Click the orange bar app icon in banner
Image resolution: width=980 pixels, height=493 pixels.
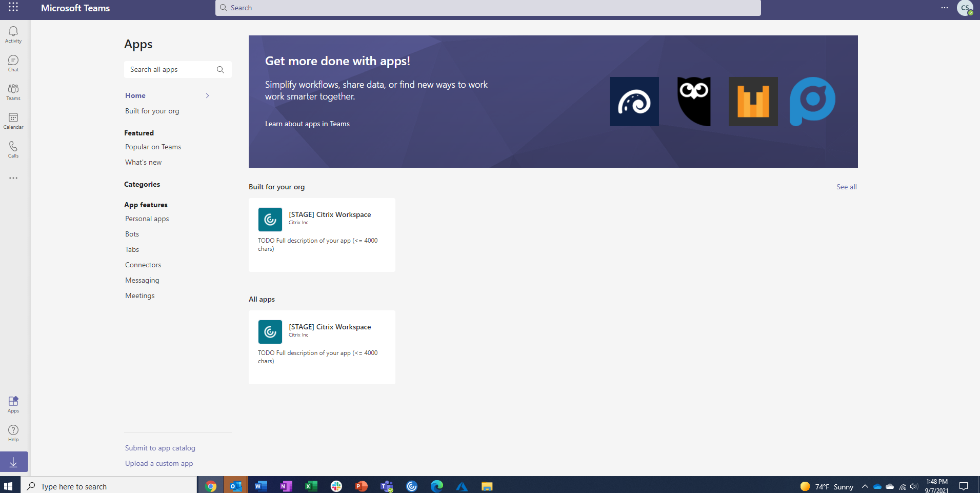click(753, 102)
